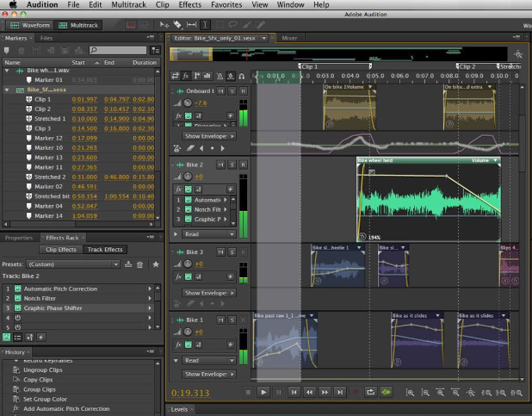Select Clip Effects button
This screenshot has height=416, width=532.
pyautogui.click(x=61, y=250)
